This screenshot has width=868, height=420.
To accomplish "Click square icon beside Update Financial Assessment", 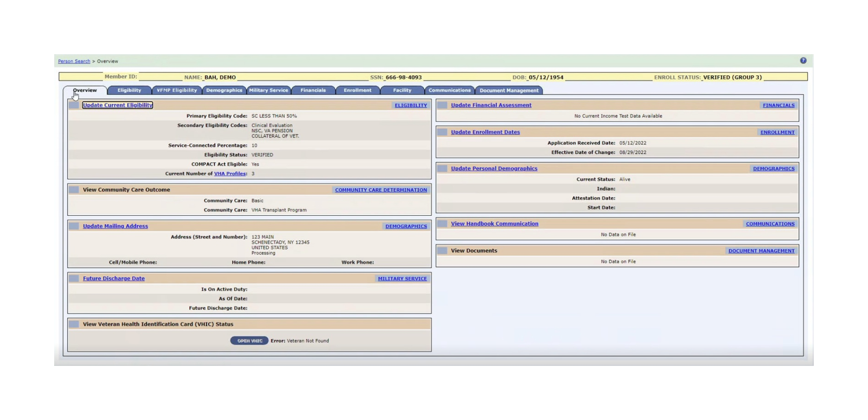I will tap(442, 105).
